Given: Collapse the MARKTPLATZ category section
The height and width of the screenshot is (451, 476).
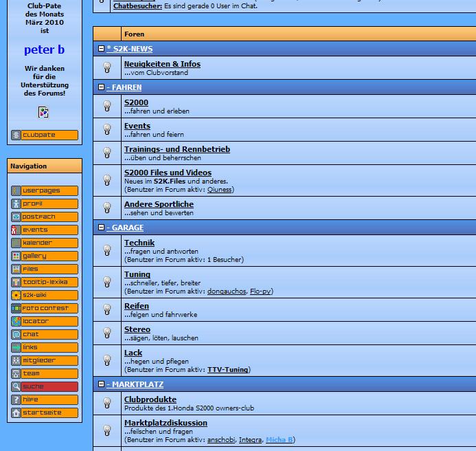Looking at the screenshot, I should 102,384.
